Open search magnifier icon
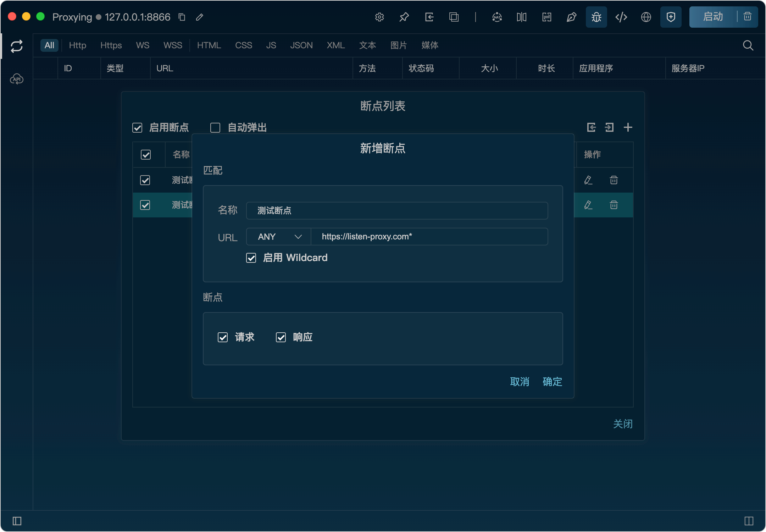Screen dimensions: 766x532 pos(748,45)
